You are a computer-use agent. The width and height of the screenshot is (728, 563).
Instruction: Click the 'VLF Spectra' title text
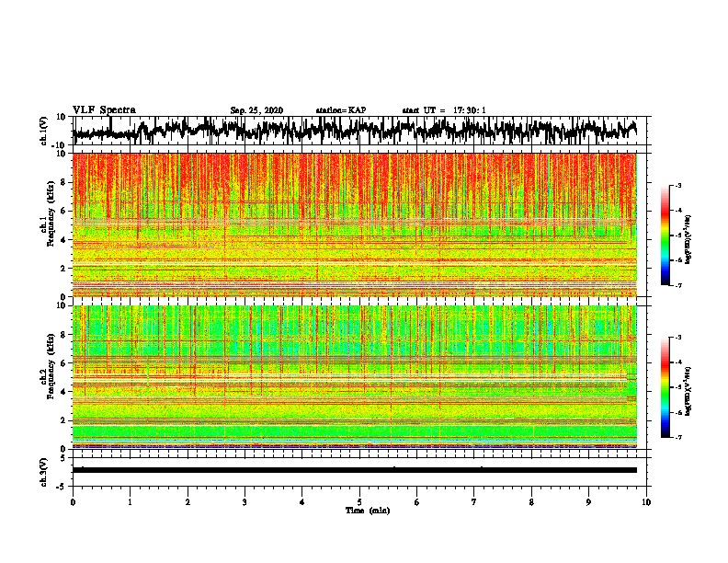coord(104,110)
